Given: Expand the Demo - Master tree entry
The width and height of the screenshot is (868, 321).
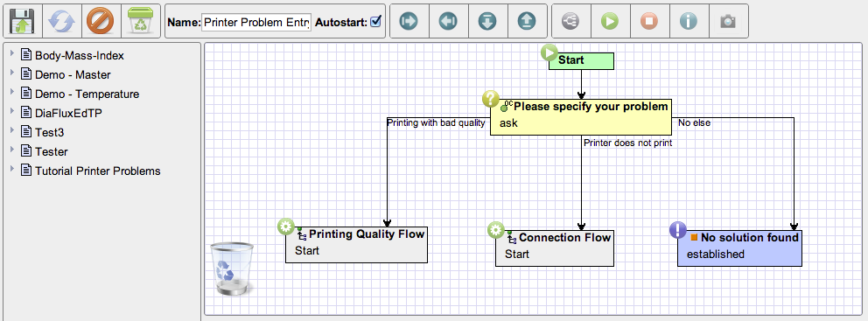Looking at the screenshot, I should (12, 73).
